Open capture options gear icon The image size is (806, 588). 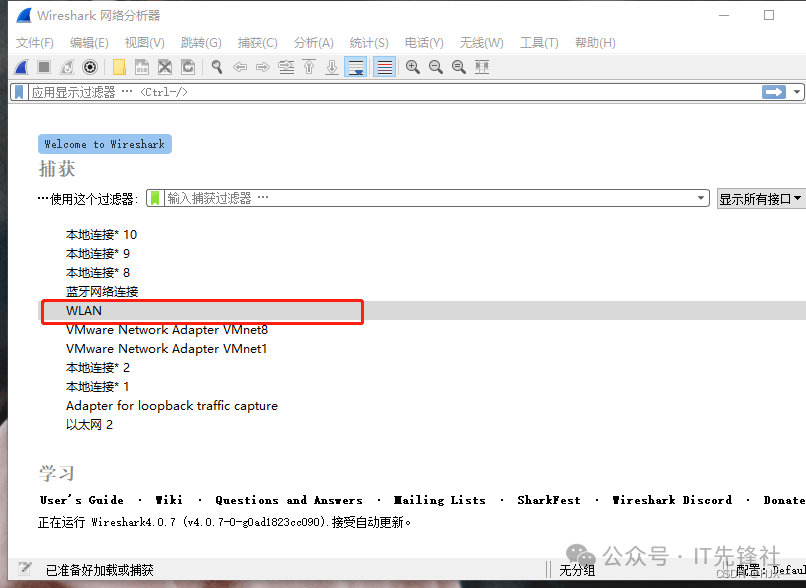90,67
